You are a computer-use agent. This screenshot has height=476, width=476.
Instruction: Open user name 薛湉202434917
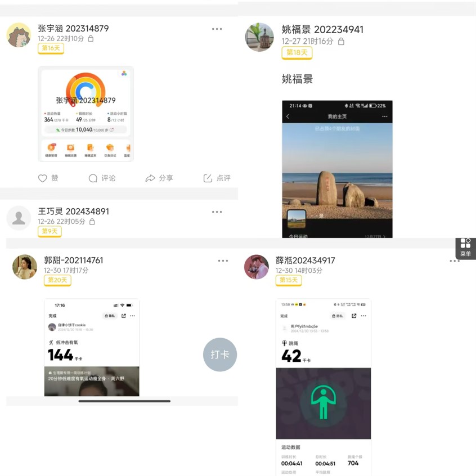coord(305,261)
